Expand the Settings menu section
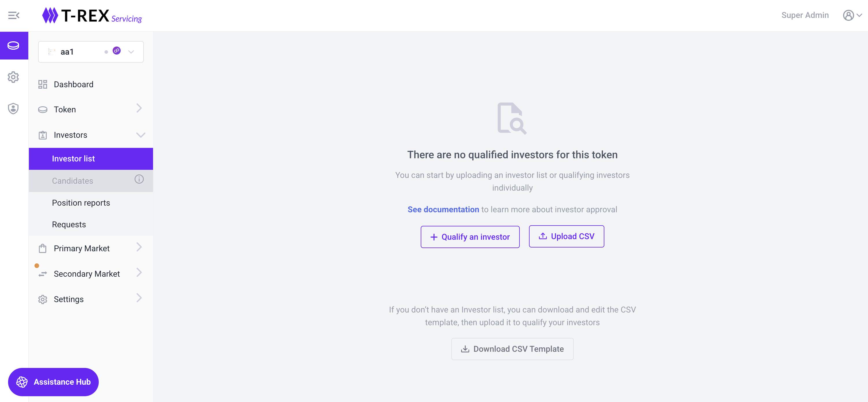 coord(90,299)
